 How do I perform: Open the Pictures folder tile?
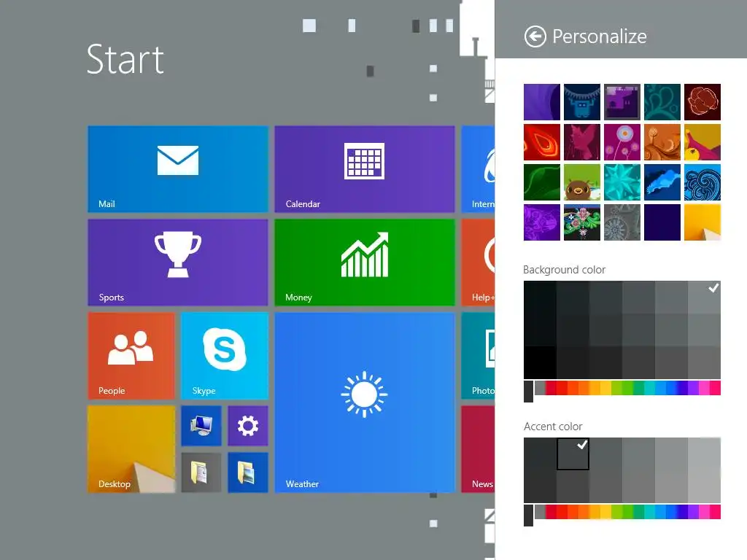pos(248,472)
